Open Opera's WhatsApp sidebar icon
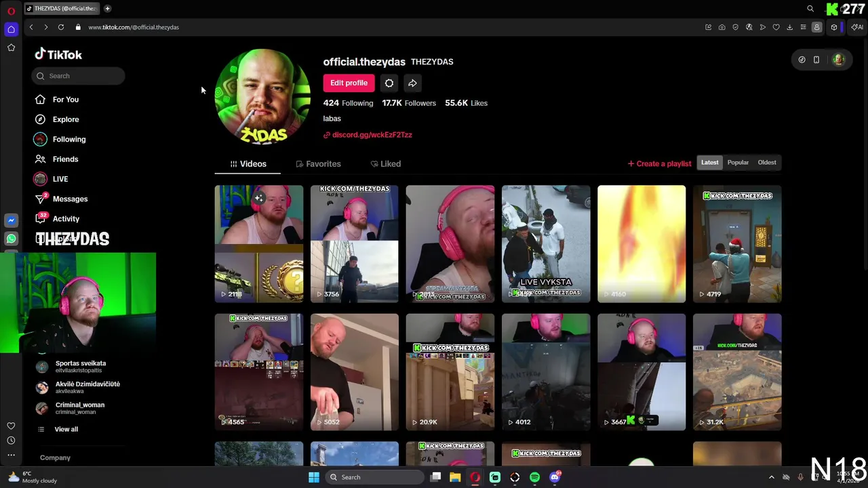868x488 pixels. coord(11,239)
